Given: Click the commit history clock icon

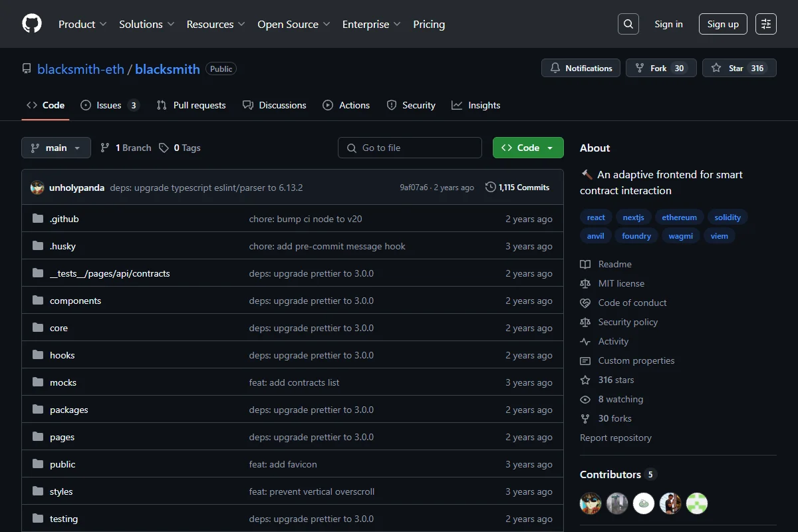Looking at the screenshot, I should pos(491,188).
